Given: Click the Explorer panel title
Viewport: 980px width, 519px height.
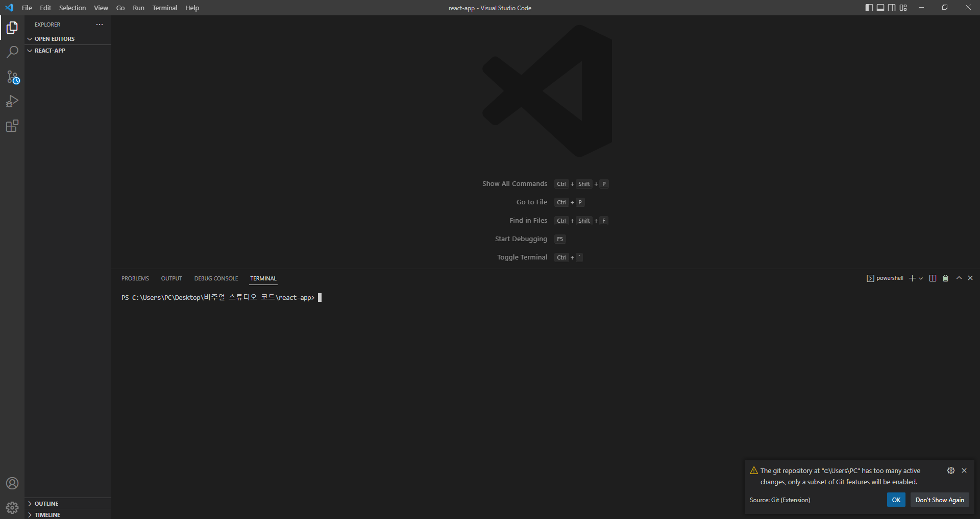Looking at the screenshot, I should (47, 25).
